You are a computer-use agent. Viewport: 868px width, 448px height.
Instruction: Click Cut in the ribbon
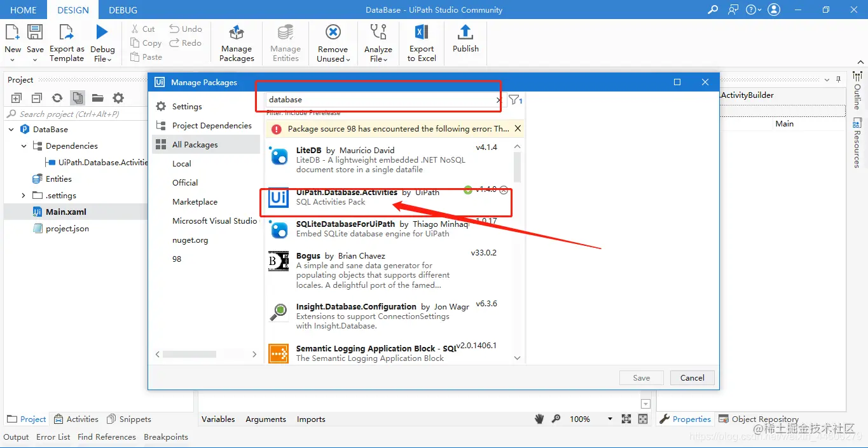pos(143,29)
